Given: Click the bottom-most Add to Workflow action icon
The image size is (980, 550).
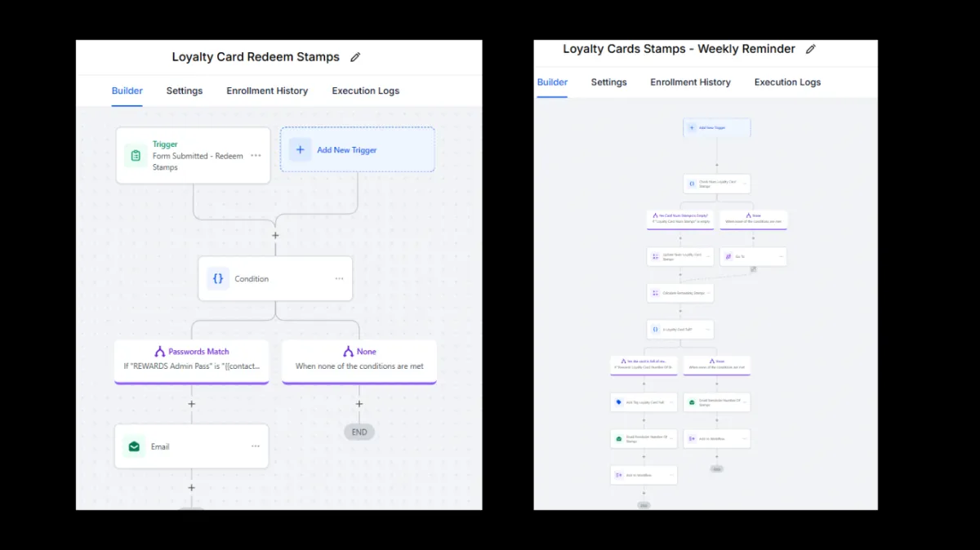Looking at the screenshot, I should [x=618, y=475].
